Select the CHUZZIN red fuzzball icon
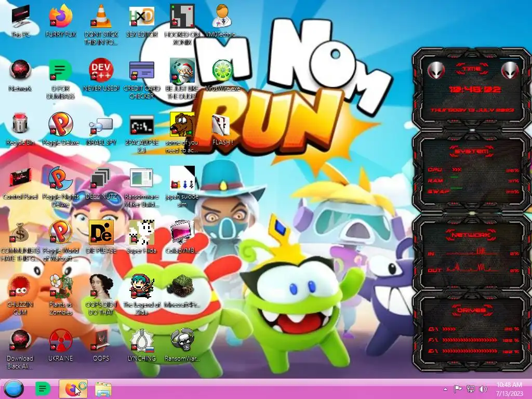The width and height of the screenshot is (532, 399). [20, 287]
